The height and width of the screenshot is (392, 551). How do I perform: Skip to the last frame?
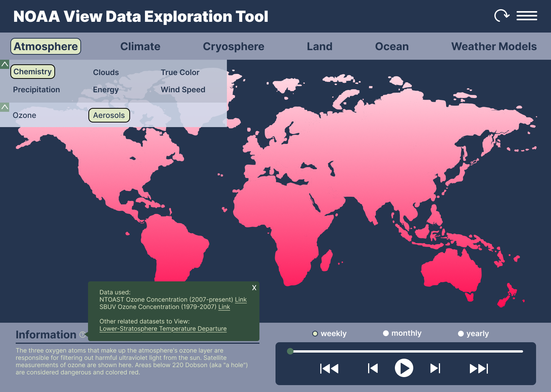pos(479,368)
